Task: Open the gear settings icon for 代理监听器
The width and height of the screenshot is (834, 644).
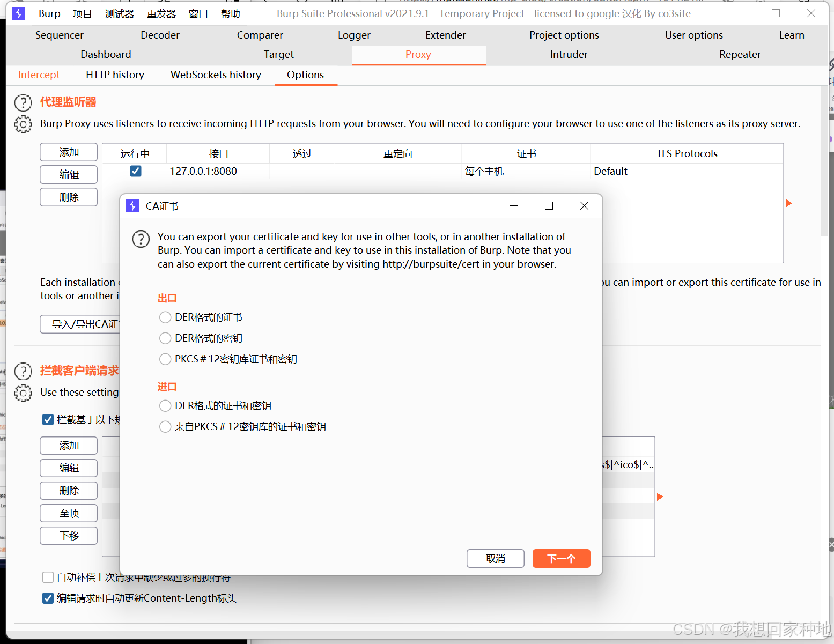Action: click(23, 124)
